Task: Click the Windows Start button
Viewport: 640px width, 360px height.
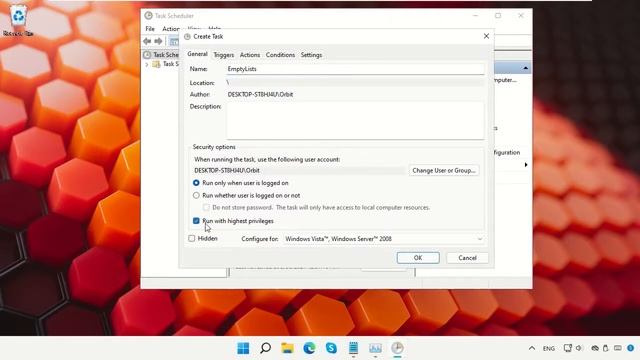Action: 243,348
